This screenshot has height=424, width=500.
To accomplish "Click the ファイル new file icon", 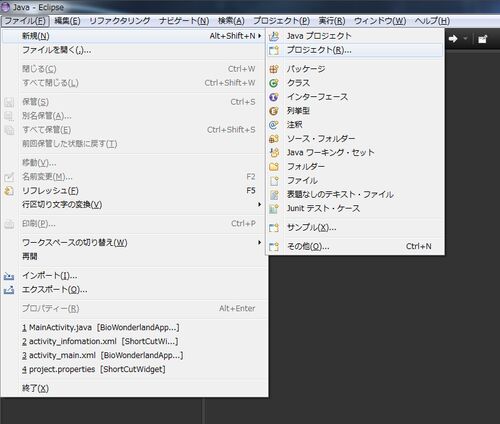I will point(274,181).
